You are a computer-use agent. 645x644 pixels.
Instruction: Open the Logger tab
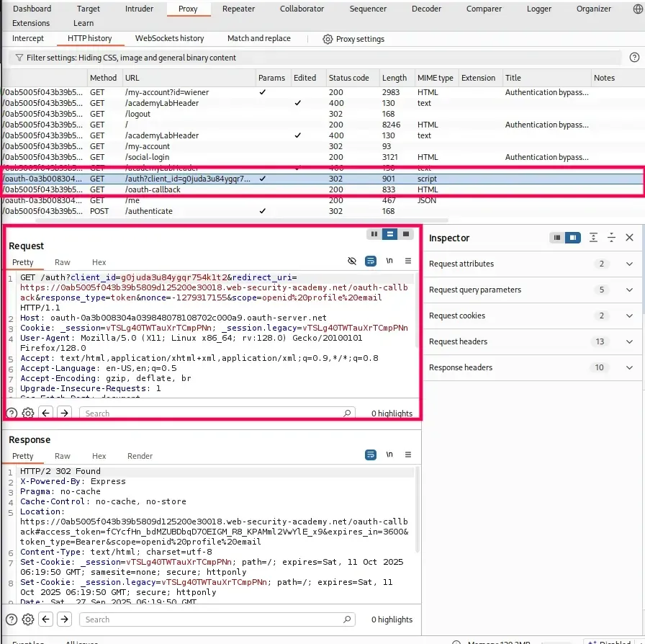coord(539,9)
